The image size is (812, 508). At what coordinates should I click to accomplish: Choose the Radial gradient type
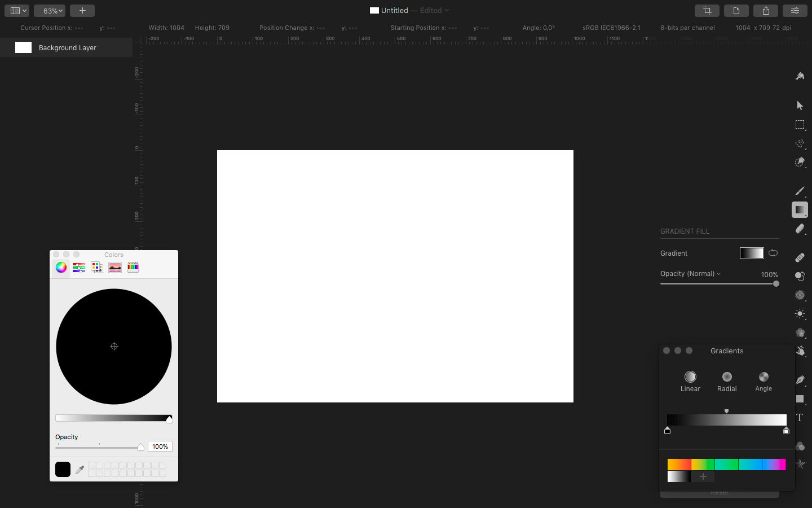point(727,382)
